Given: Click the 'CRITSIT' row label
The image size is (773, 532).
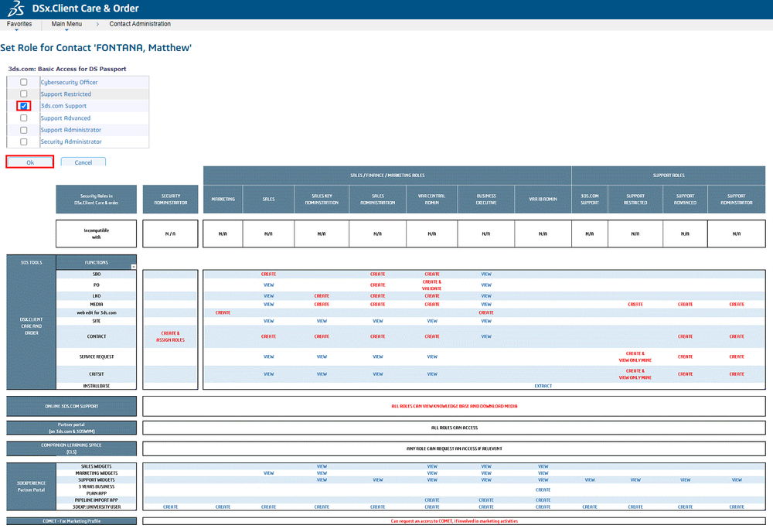Looking at the screenshot, I should point(96,374).
